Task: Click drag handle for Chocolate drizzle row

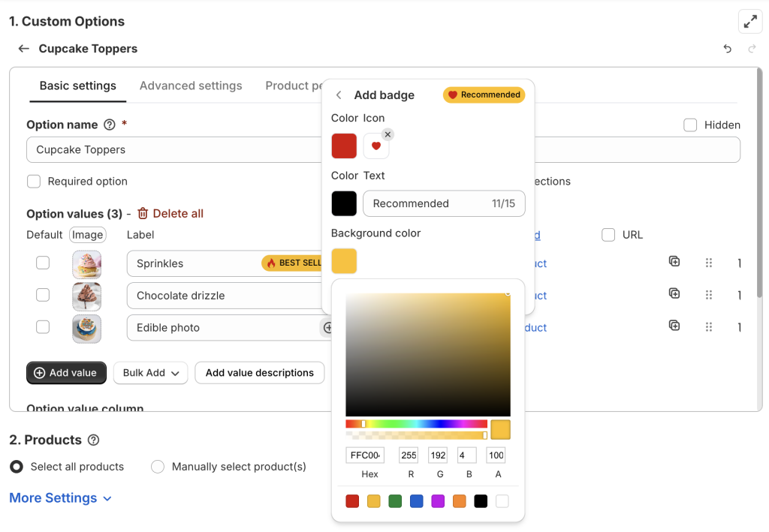Action: pos(708,295)
